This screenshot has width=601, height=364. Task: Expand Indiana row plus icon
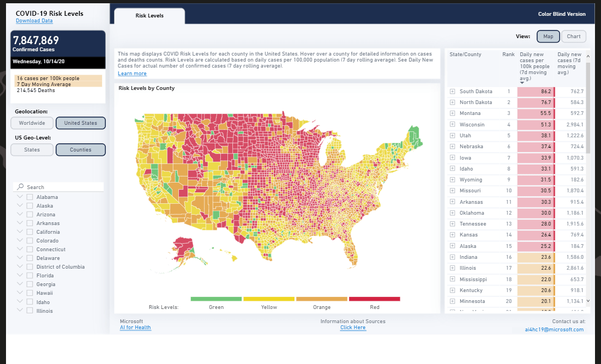452,257
